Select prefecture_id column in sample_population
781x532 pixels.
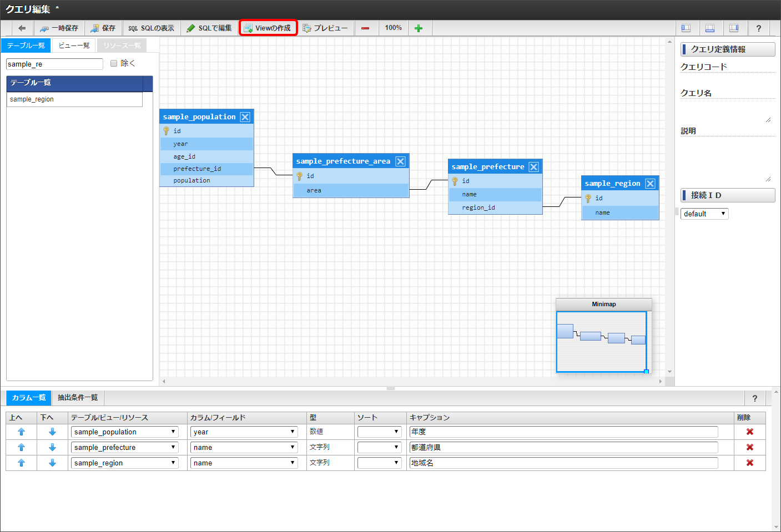206,169
